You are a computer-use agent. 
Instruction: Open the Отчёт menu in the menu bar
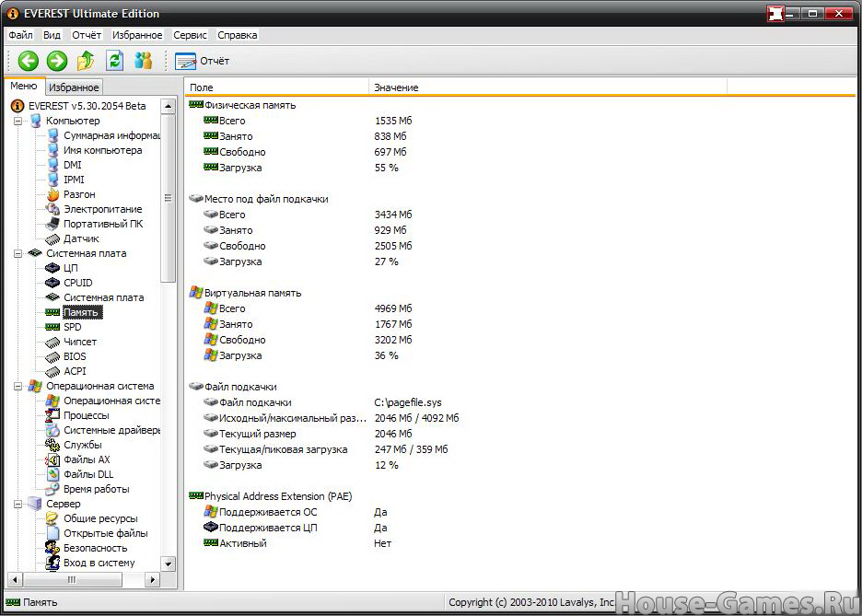coord(87,35)
